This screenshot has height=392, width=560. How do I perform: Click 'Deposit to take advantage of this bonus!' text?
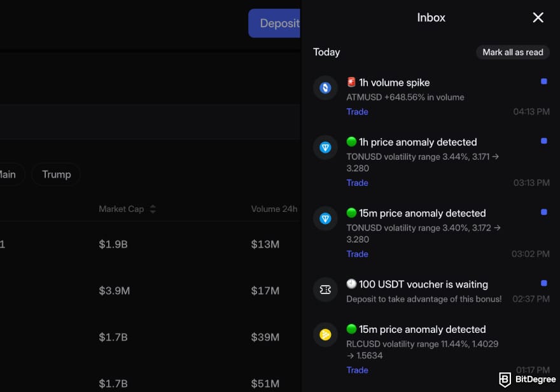point(424,299)
